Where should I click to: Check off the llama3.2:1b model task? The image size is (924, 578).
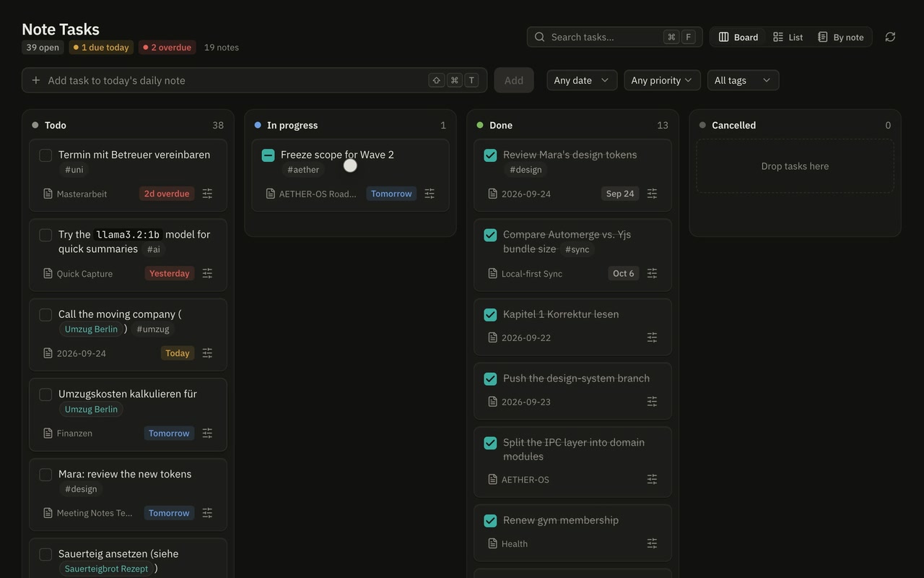(x=45, y=235)
